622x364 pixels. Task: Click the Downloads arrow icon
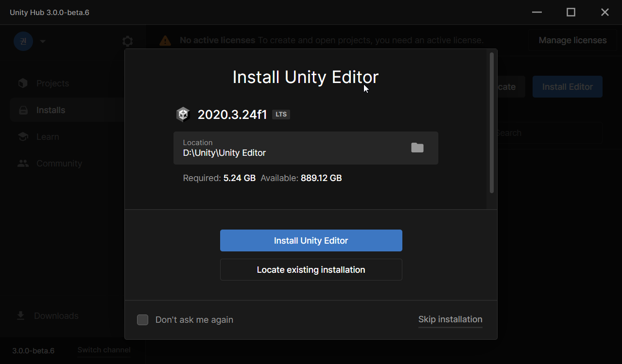[x=21, y=316]
